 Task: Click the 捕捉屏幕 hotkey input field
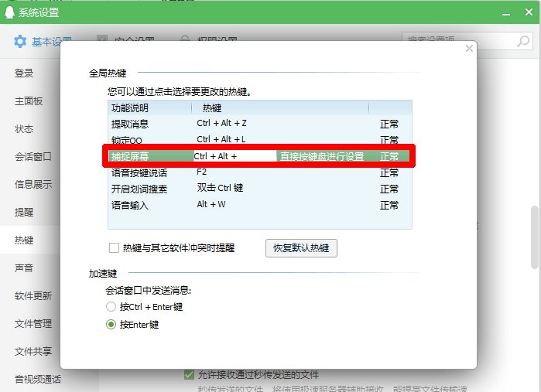point(235,156)
